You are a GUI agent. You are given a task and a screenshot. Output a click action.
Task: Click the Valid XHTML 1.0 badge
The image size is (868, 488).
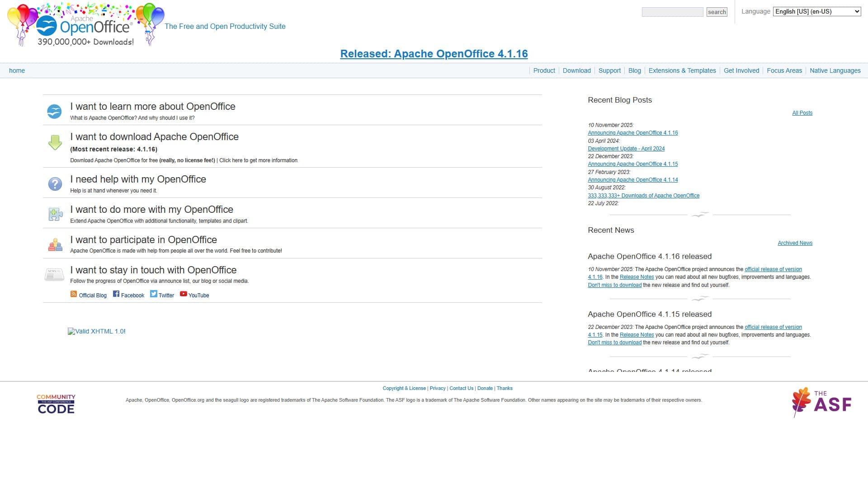97,331
